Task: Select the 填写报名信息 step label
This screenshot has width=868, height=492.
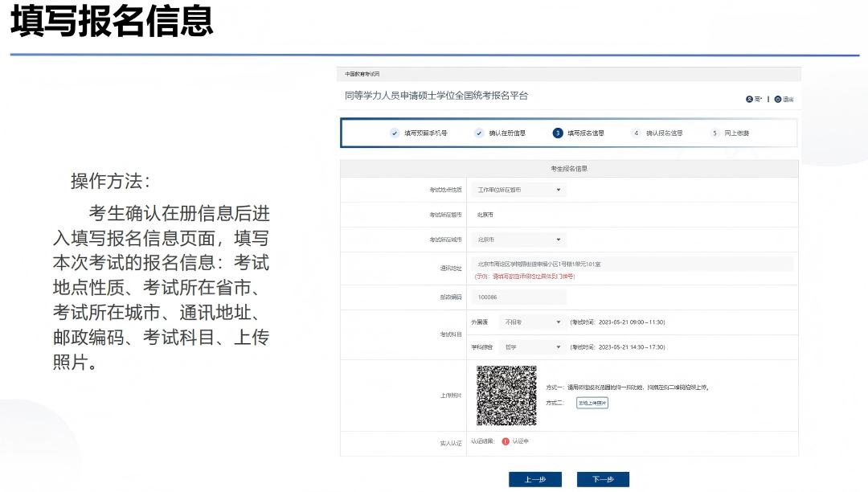Action: 586,133
